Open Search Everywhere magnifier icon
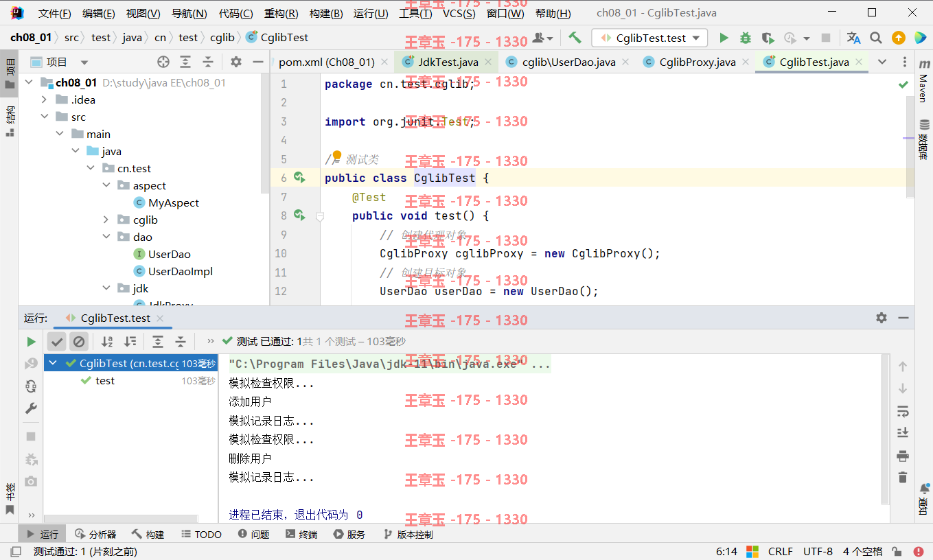Viewport: 933px width, 560px height. click(876, 38)
